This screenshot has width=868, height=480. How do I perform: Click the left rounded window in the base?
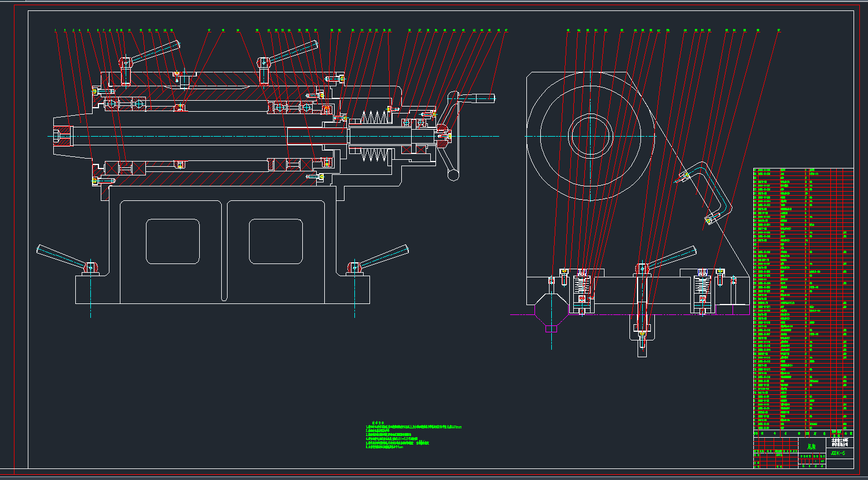click(173, 241)
